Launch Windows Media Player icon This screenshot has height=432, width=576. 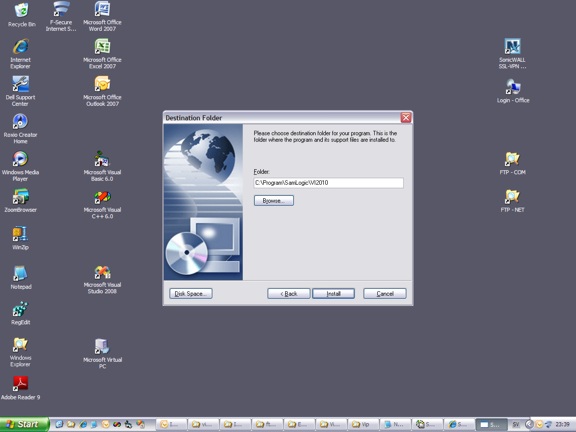coord(21,166)
